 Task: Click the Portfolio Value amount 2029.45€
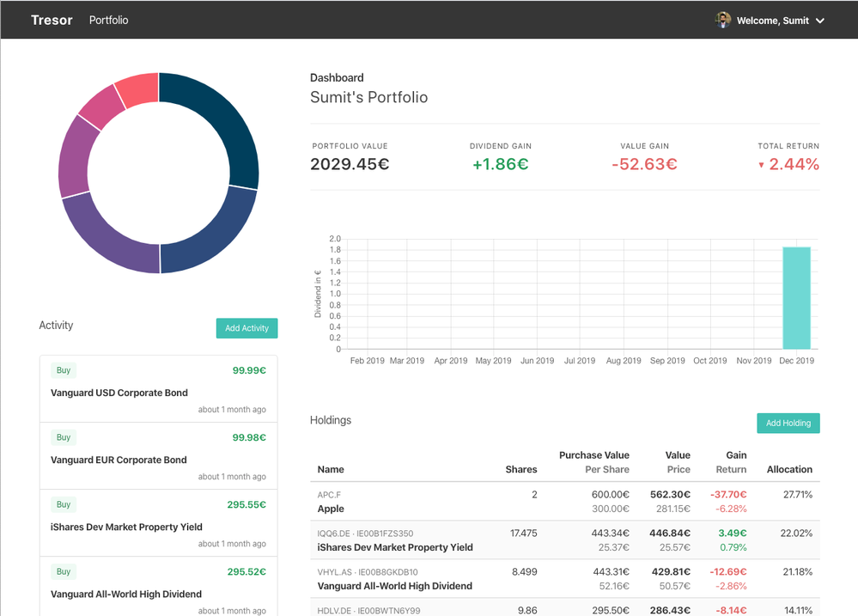pyautogui.click(x=350, y=164)
